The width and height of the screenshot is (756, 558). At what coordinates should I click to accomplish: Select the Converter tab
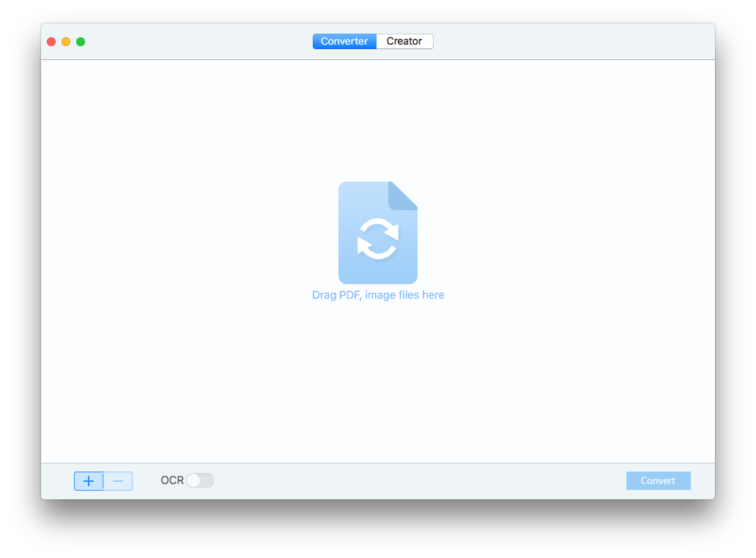point(344,41)
